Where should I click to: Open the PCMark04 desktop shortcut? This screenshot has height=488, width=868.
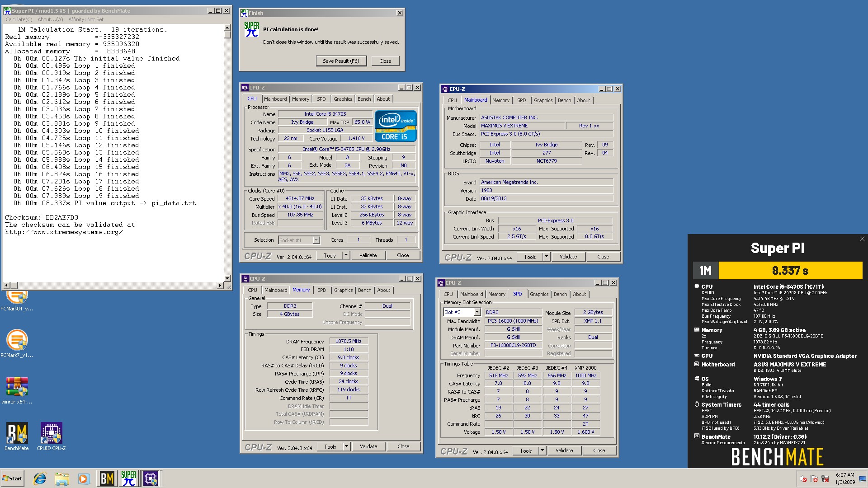[17, 300]
